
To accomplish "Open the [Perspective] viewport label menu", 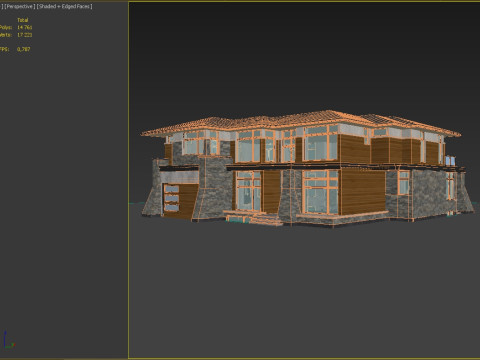I will tap(20, 6).
